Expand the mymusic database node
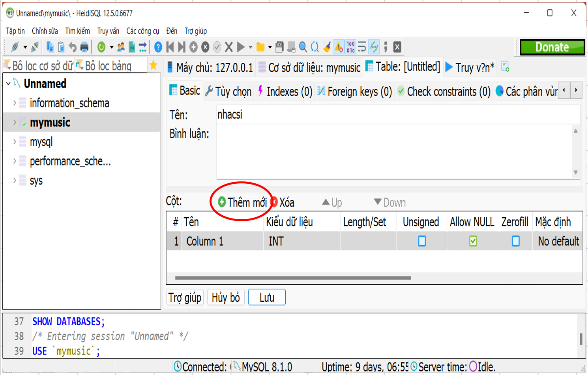The width and height of the screenshot is (588, 375). (x=15, y=122)
